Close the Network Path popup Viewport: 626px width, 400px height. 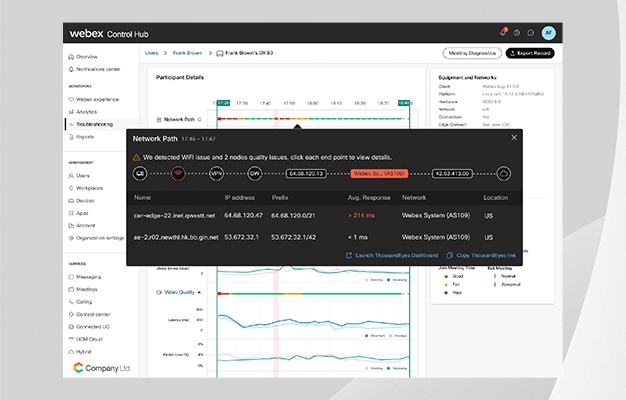514,137
